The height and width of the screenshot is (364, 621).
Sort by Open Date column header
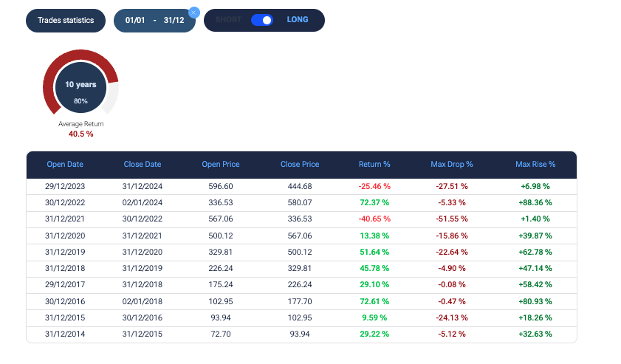65,164
